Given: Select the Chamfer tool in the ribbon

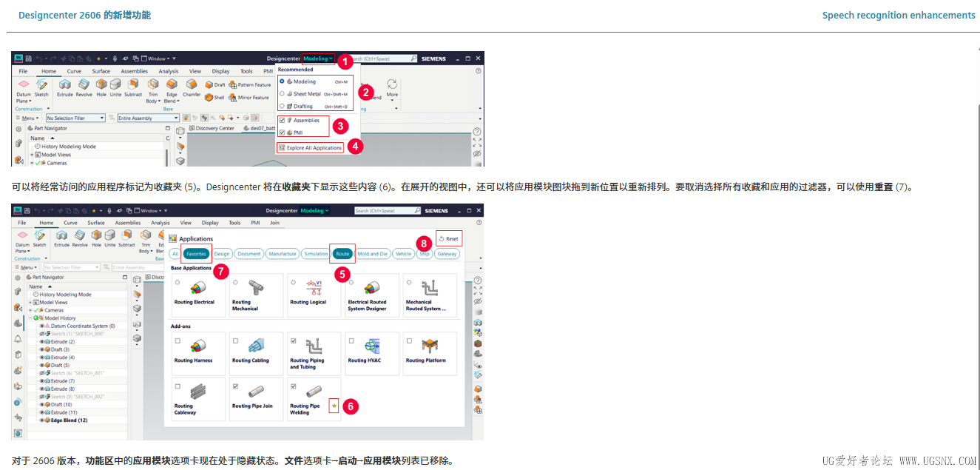Looking at the screenshot, I should pos(192,87).
